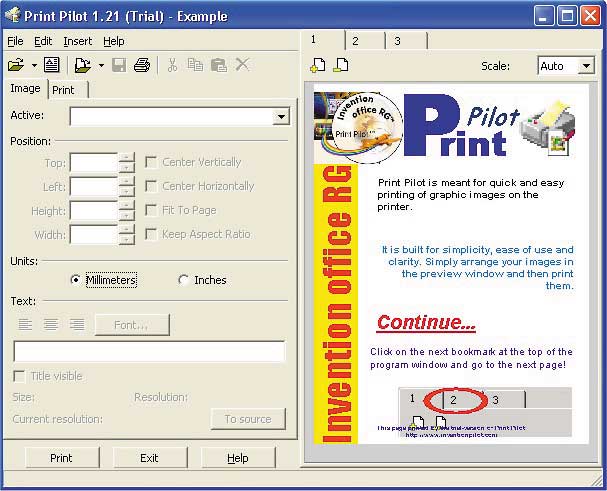Click the Delete X toolbar icon
The height and width of the screenshot is (491, 607).
coord(243,64)
